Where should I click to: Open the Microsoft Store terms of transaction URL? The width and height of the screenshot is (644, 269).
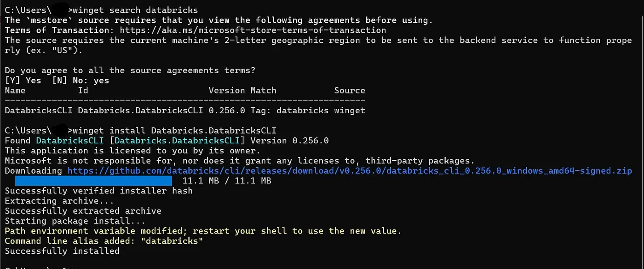point(253,30)
